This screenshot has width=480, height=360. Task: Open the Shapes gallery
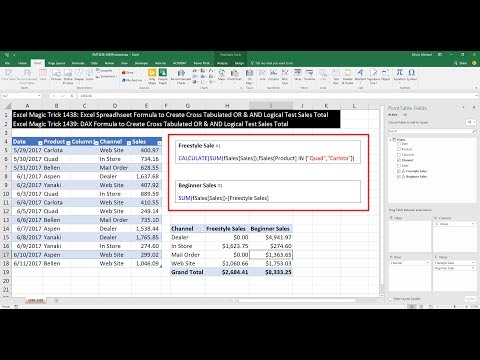pos(79,75)
